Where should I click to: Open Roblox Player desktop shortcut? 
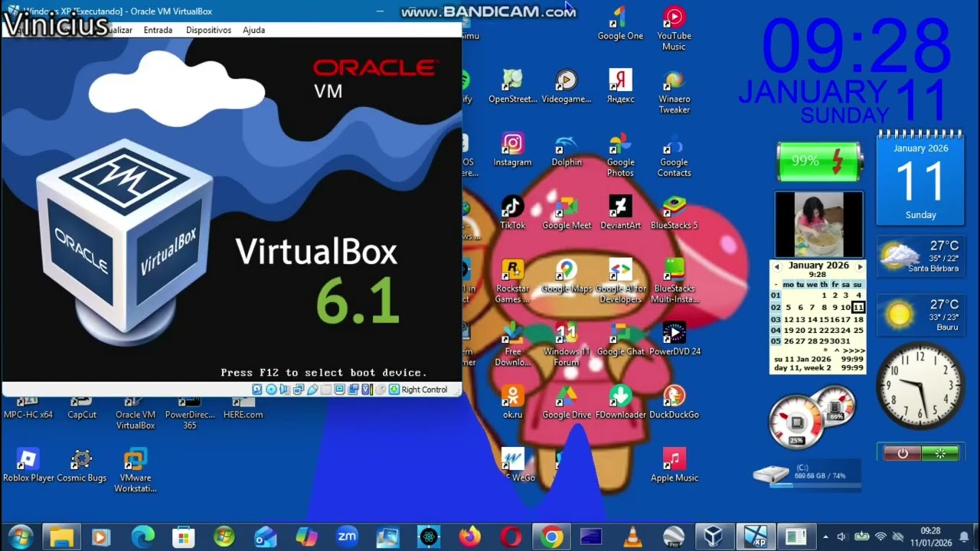(28, 465)
